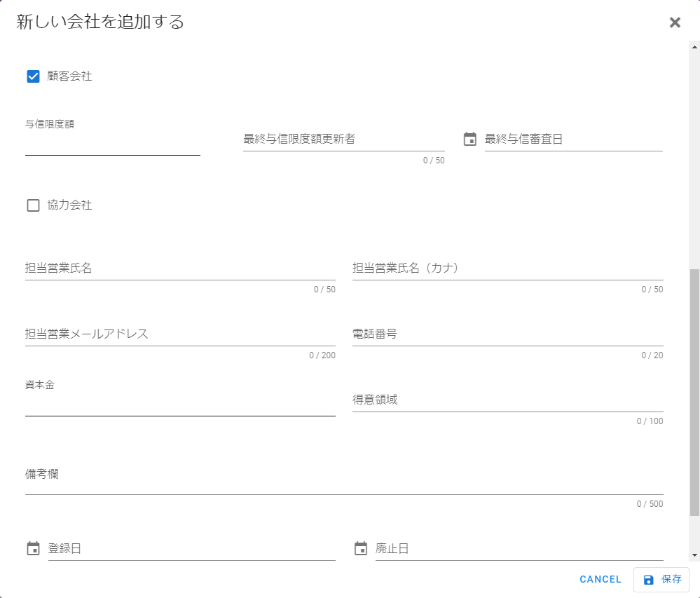Click the 与信限度額 input field
Viewport: 700px width, 598px height.
[x=112, y=144]
